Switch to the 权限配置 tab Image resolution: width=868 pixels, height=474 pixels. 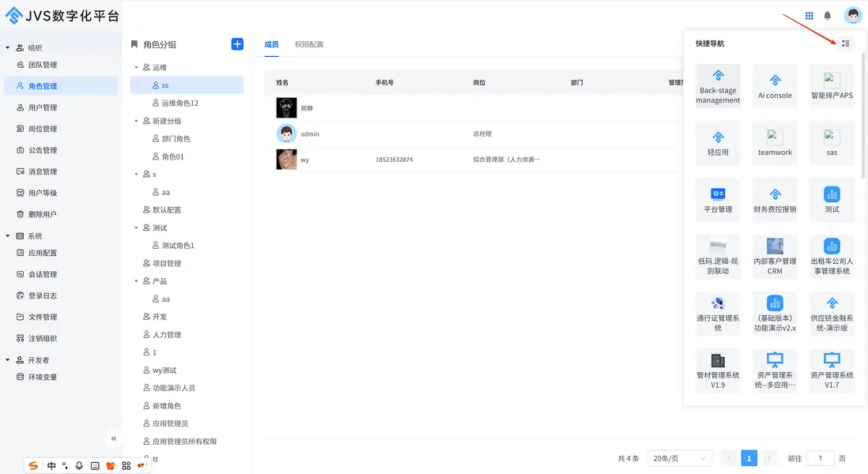pos(309,44)
